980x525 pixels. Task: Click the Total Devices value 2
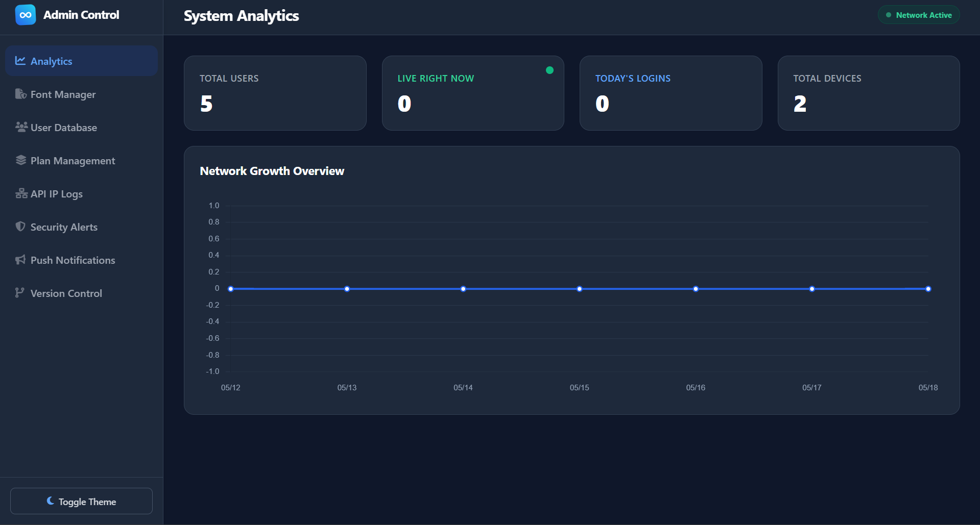coord(800,104)
